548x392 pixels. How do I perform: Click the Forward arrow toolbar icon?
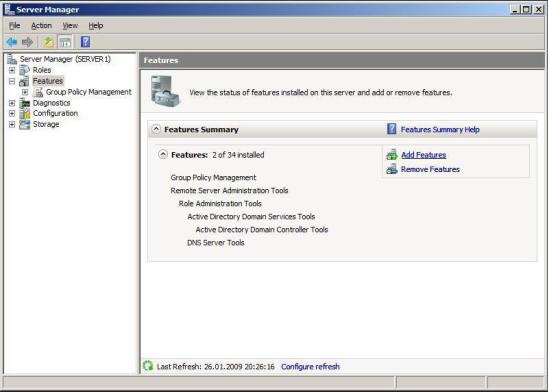point(27,42)
